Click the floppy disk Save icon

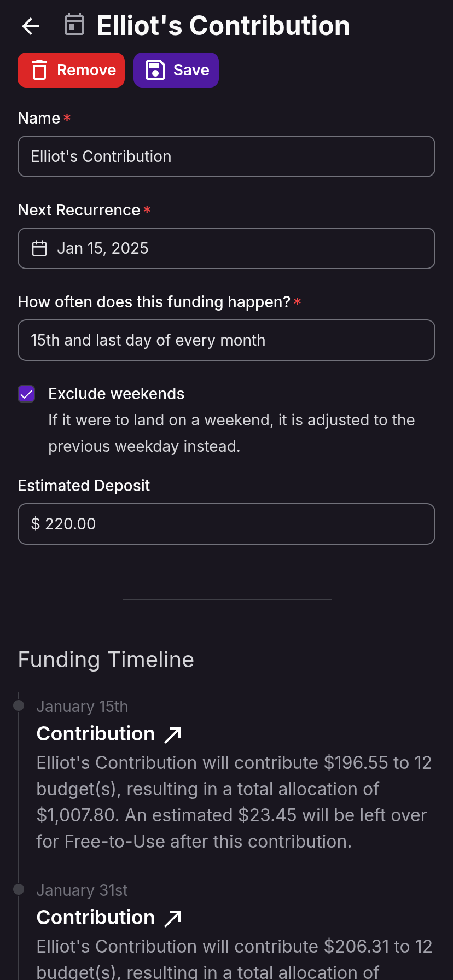(x=155, y=70)
